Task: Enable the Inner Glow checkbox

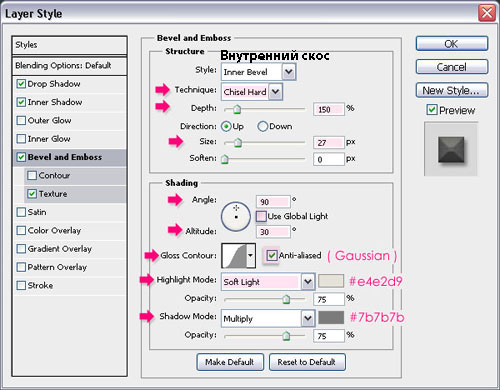Action: [21, 139]
